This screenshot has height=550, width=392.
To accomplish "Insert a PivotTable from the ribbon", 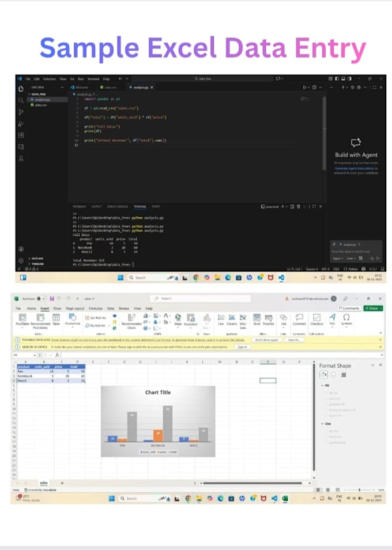I will (x=22, y=320).
